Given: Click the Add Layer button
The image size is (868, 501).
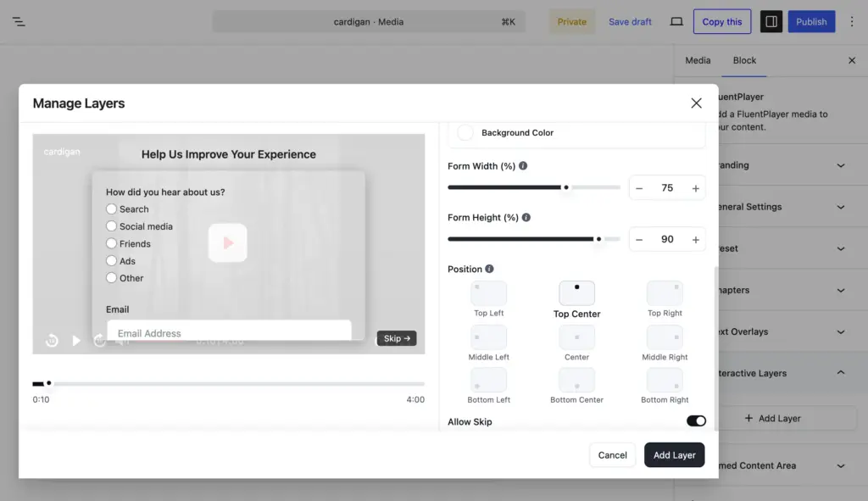Looking at the screenshot, I should (674, 454).
